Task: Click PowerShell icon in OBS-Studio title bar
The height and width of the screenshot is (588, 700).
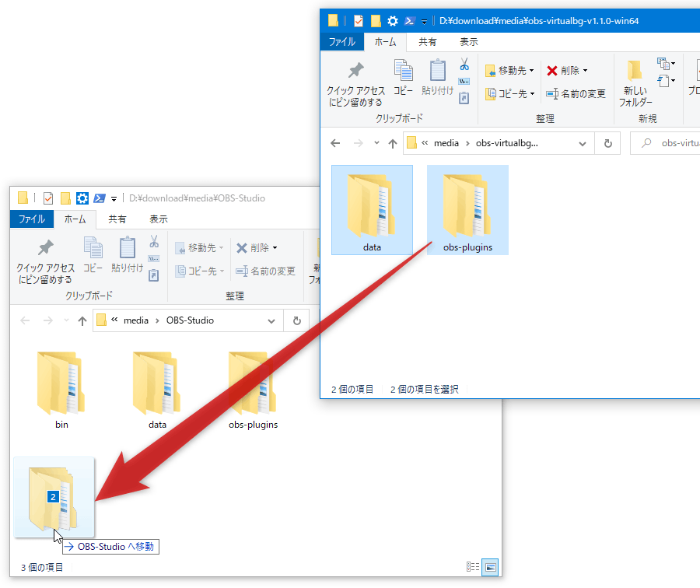Action: (99, 198)
